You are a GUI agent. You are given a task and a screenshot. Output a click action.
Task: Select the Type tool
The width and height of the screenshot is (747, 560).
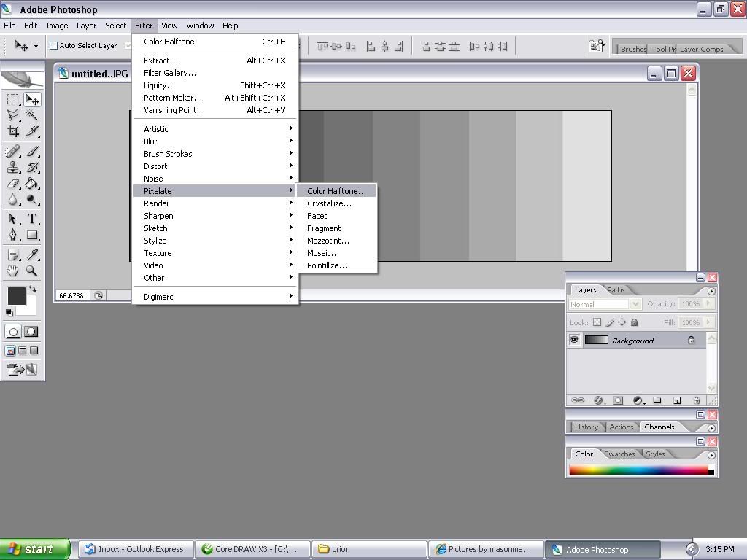point(32,219)
